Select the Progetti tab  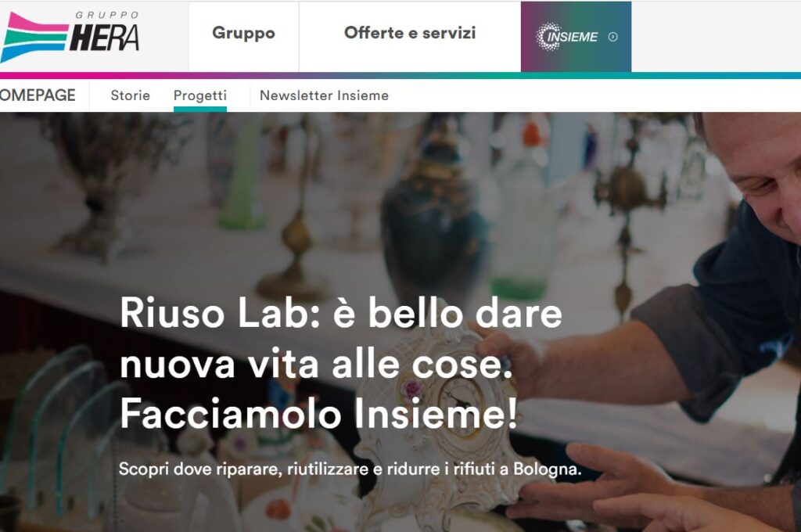200,95
